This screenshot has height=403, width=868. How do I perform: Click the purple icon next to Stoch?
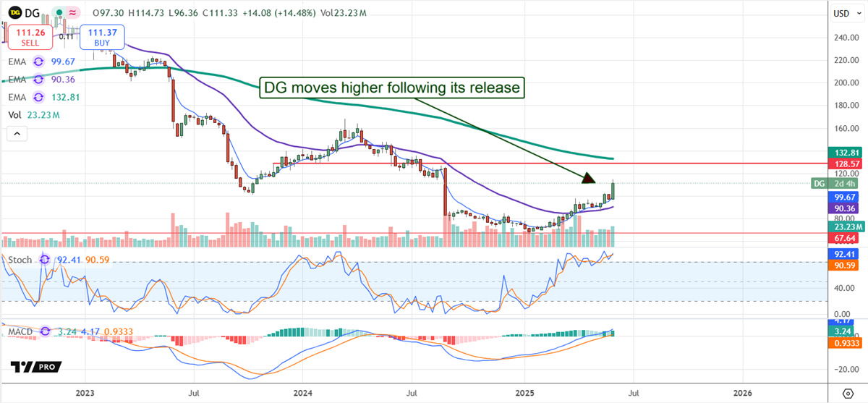point(45,259)
